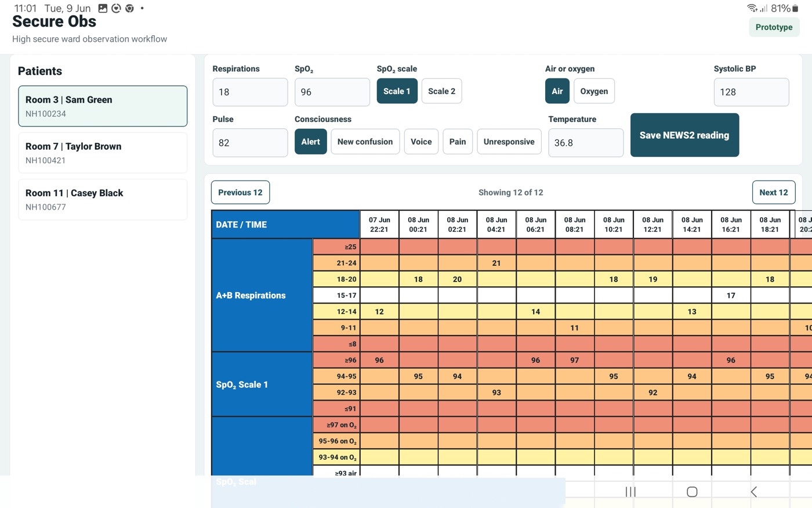The image size is (812, 508).
Task: Click the Prototype badge
Action: 774,27
